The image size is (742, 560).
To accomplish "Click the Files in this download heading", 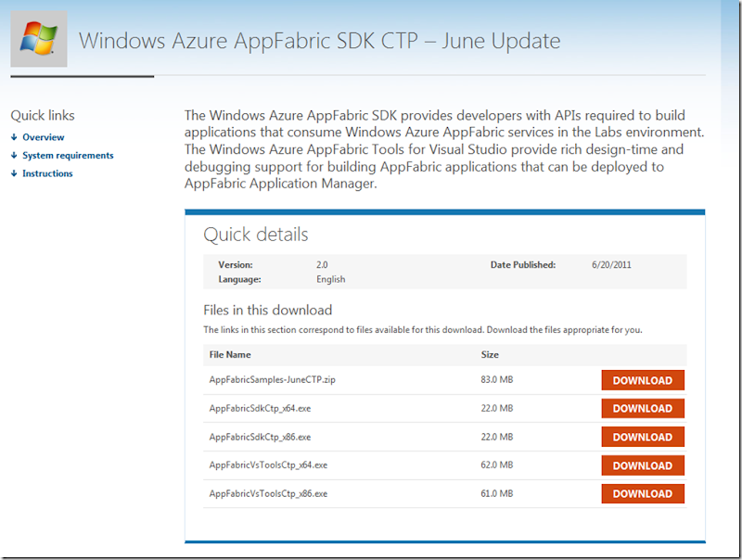I will tap(268, 311).
